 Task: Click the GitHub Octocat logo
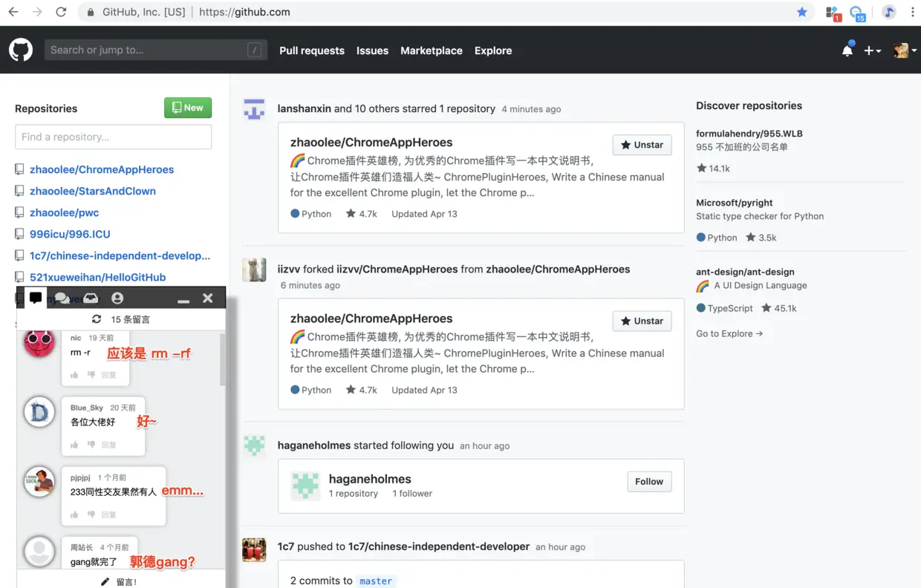[21, 50]
